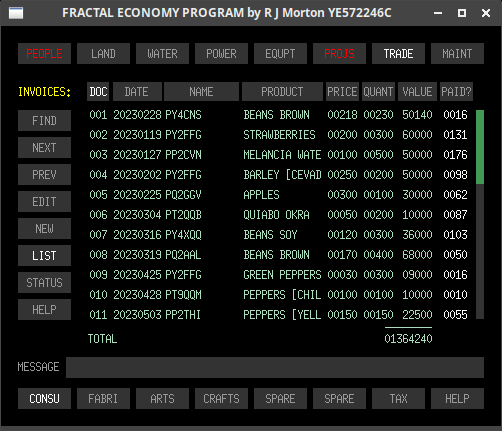Click the VALUE column header
Image resolution: width=502 pixels, height=431 pixels.
click(417, 91)
